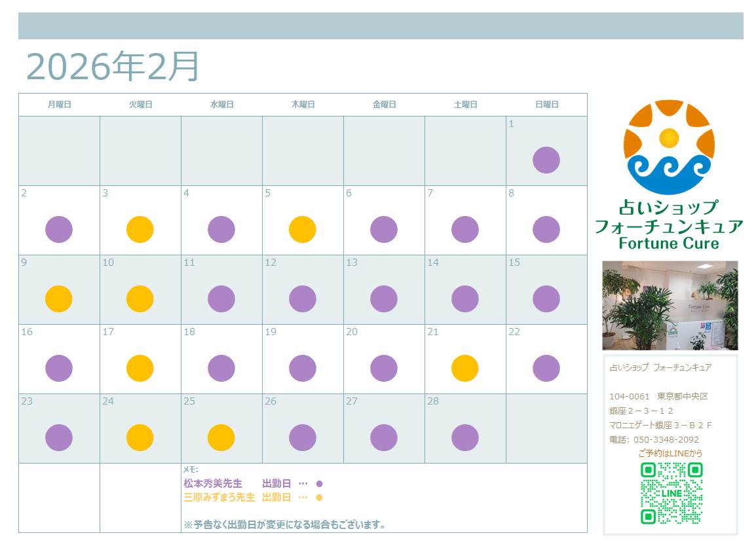Click the purple dot on February 14

[464, 299]
